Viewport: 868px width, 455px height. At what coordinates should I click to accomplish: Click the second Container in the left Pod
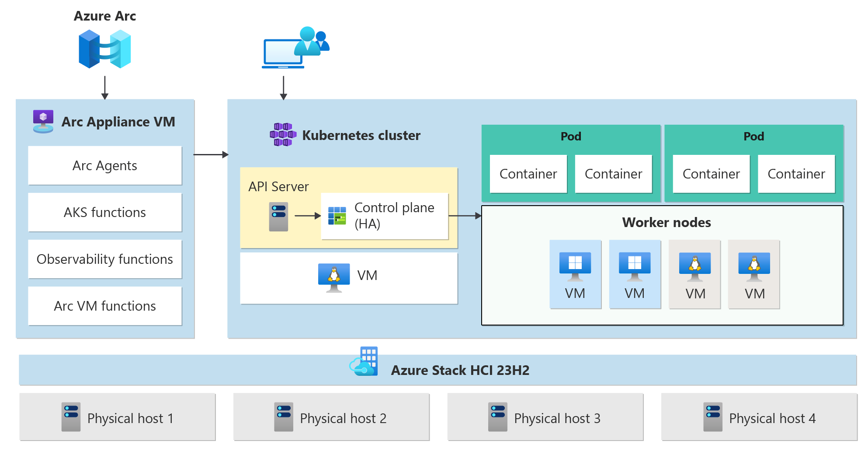click(614, 174)
